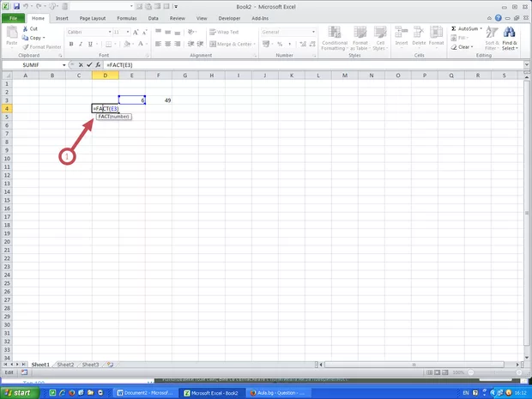Switch to the Developer tab
This screenshot has width=532, height=399.
point(229,18)
